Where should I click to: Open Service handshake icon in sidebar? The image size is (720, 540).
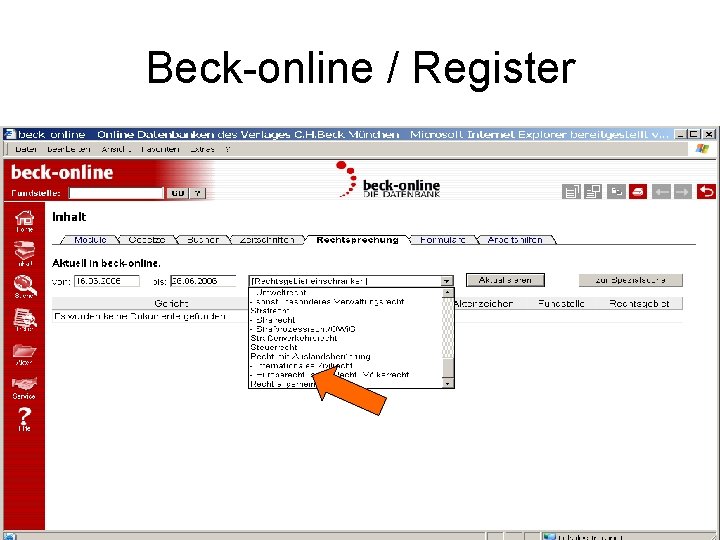(24, 388)
